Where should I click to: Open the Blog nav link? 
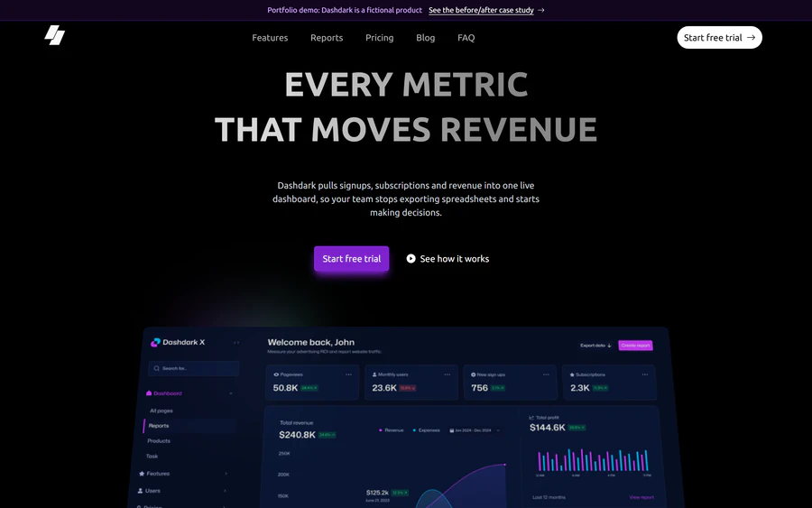[x=425, y=38]
